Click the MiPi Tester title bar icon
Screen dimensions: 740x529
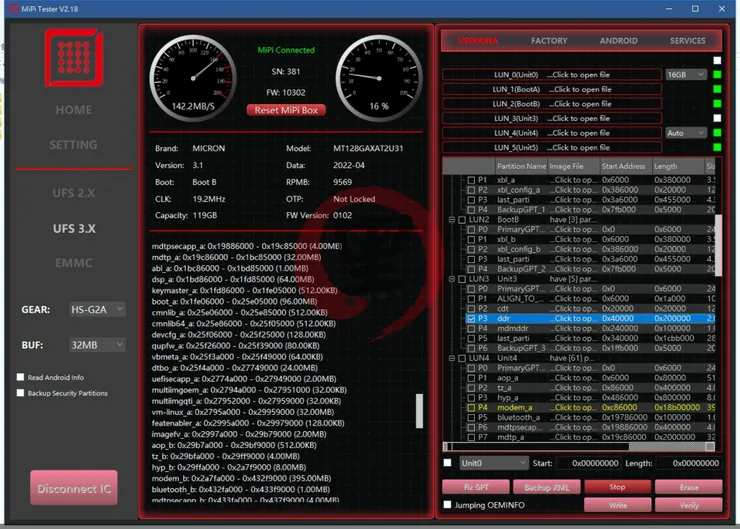tap(14, 8)
